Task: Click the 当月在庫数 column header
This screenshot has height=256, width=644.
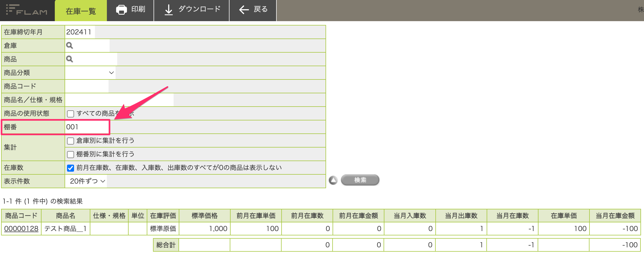Action: (x=512, y=216)
